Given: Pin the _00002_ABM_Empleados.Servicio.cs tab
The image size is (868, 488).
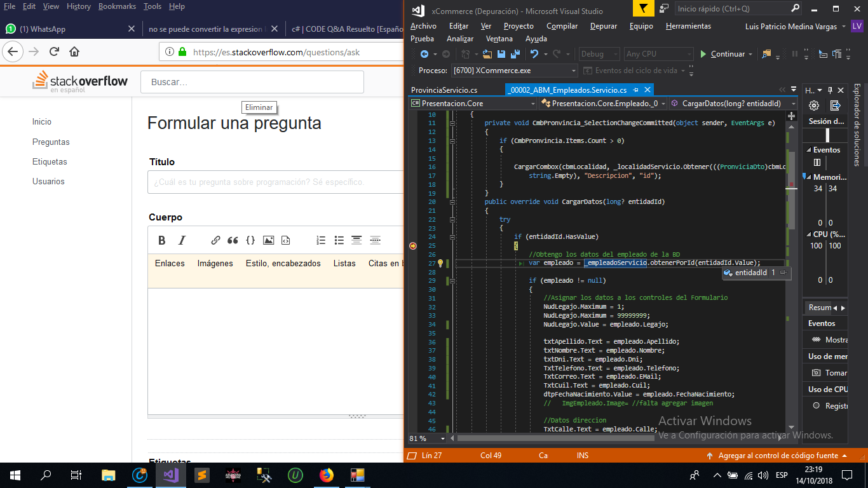Looking at the screenshot, I should [636, 90].
